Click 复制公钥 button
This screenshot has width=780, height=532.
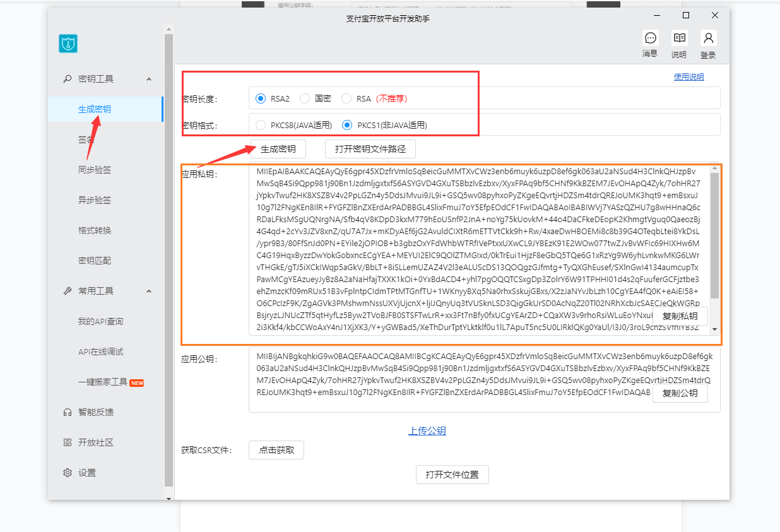coord(680,393)
